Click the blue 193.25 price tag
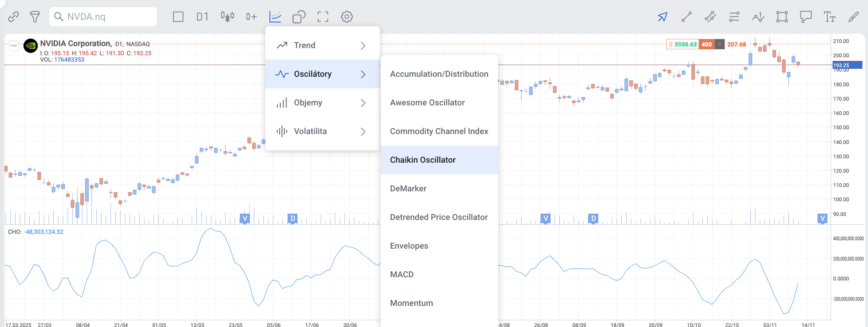The height and width of the screenshot is (327, 868). pos(847,65)
